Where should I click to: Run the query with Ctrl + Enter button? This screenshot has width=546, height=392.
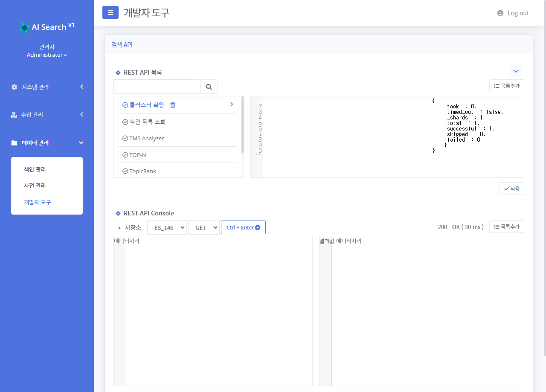(x=243, y=227)
